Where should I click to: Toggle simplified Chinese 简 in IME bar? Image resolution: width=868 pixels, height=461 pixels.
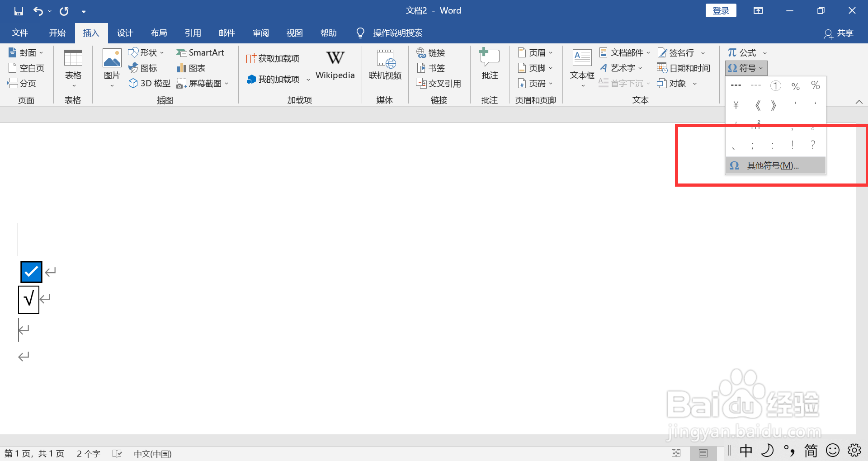[x=811, y=451]
